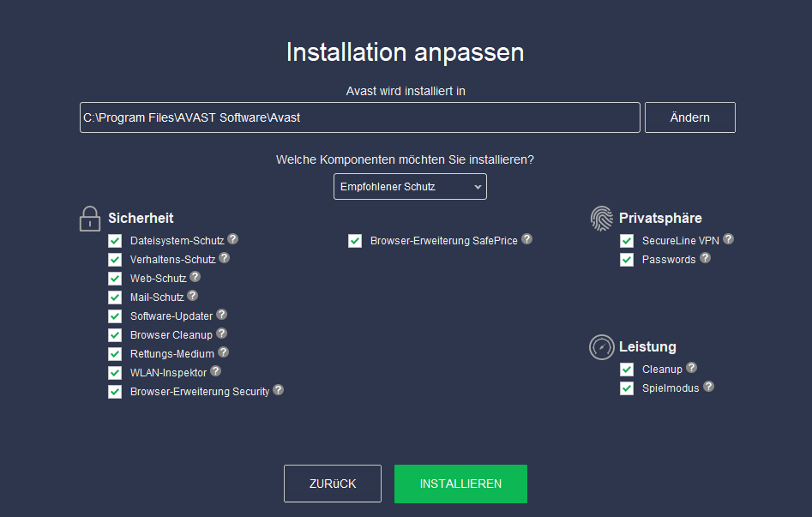
Task: Click 'Avast wird installiert in' label
Action: click(406, 91)
